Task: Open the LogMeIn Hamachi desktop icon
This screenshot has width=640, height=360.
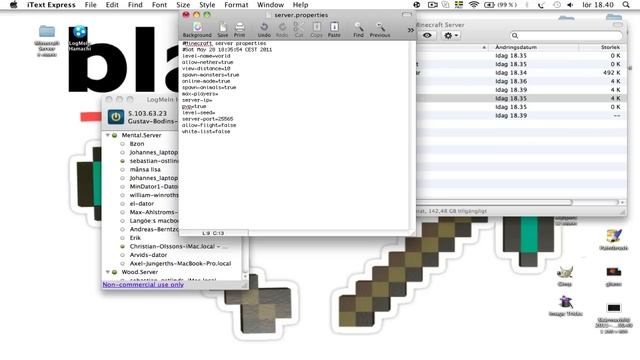Action: (80, 38)
